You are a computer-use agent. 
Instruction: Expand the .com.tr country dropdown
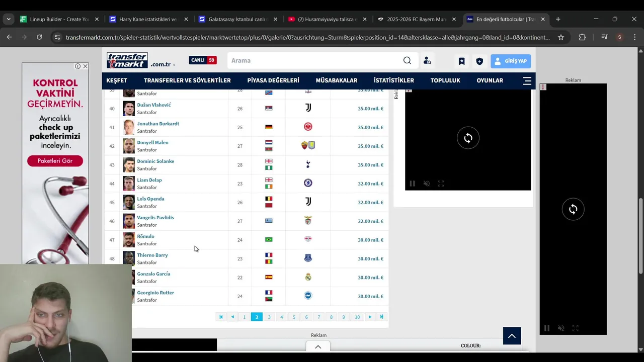coord(174,65)
